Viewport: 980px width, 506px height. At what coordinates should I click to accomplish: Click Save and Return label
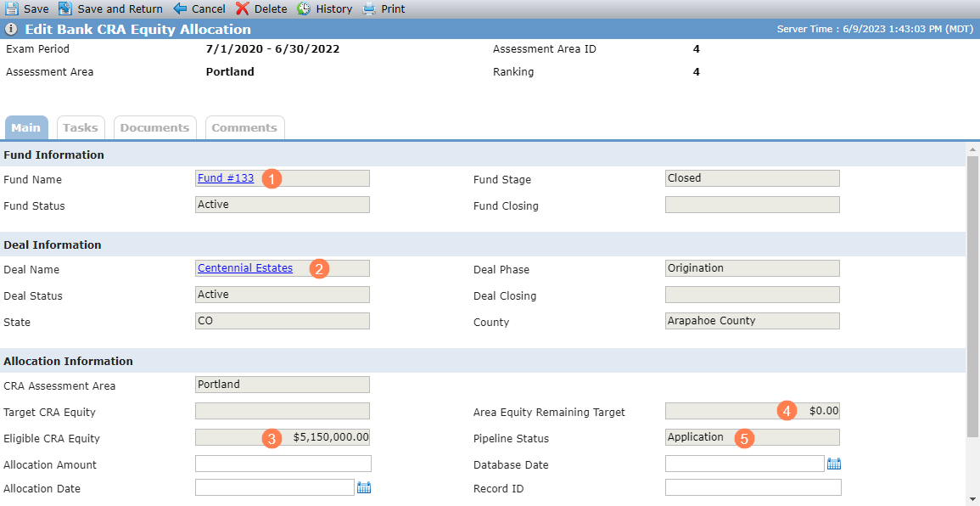pyautogui.click(x=120, y=8)
